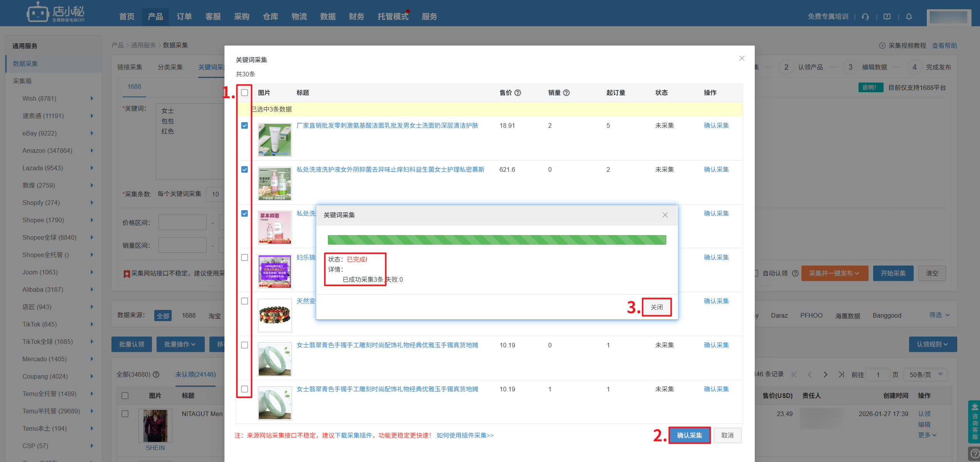Click the help icon beside 销量 column
This screenshot has height=462, width=980.
pyautogui.click(x=567, y=93)
